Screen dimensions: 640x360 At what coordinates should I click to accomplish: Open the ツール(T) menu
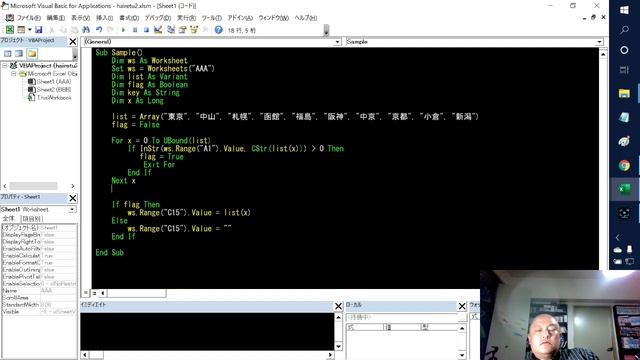pyautogui.click(x=211, y=18)
